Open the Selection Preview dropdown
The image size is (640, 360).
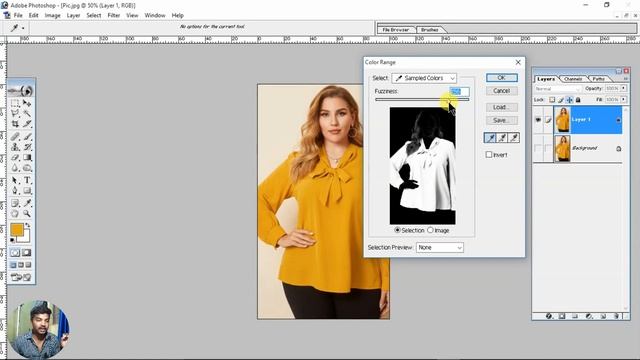[x=440, y=247]
